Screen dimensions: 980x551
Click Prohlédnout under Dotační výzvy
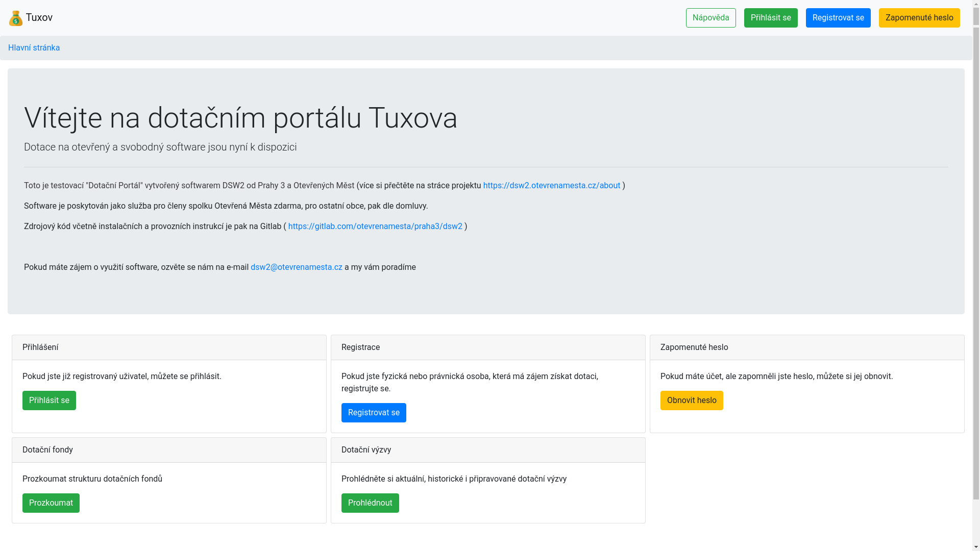[x=370, y=503]
